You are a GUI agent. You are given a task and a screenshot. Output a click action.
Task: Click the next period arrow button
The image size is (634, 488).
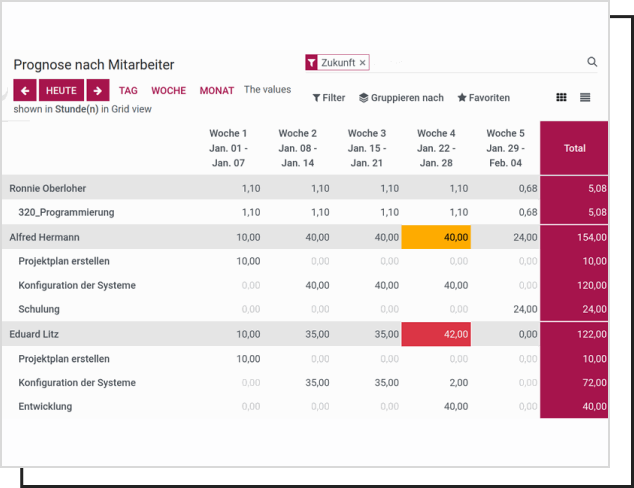97,90
